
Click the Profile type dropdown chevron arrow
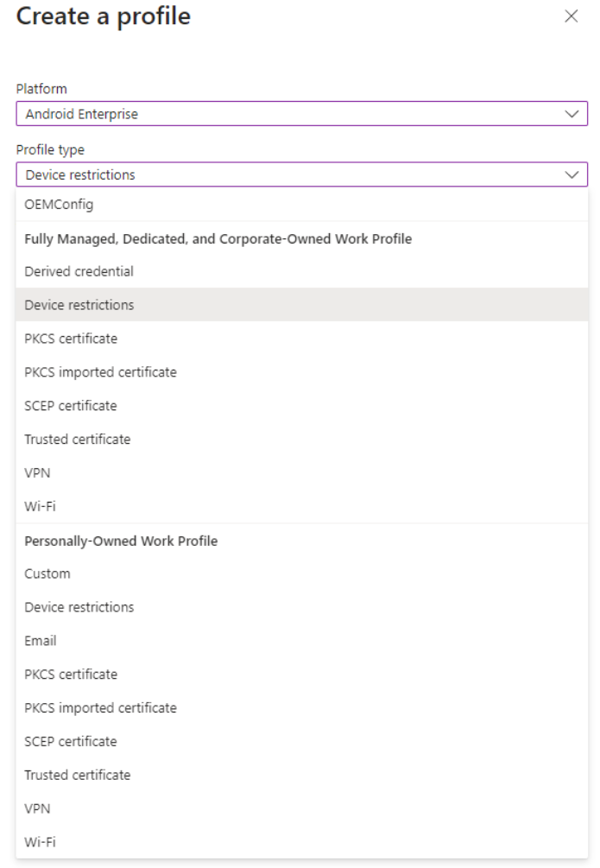(572, 175)
